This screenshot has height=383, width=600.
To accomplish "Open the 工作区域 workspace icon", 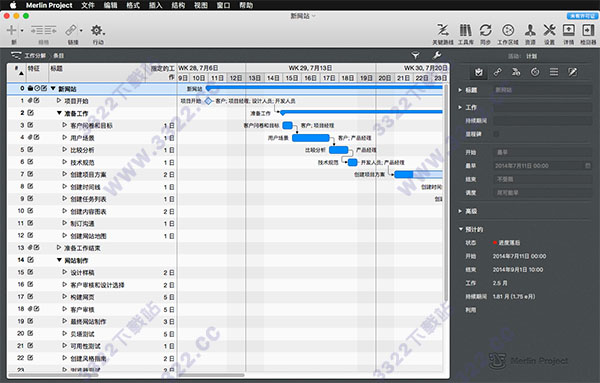I will tap(508, 30).
